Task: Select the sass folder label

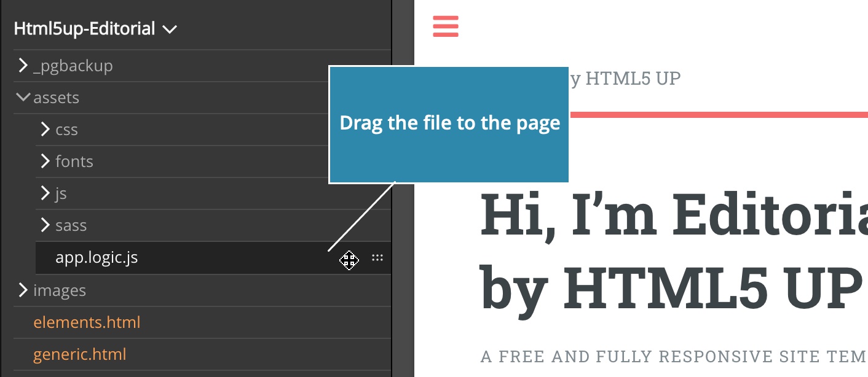Action: (x=71, y=225)
